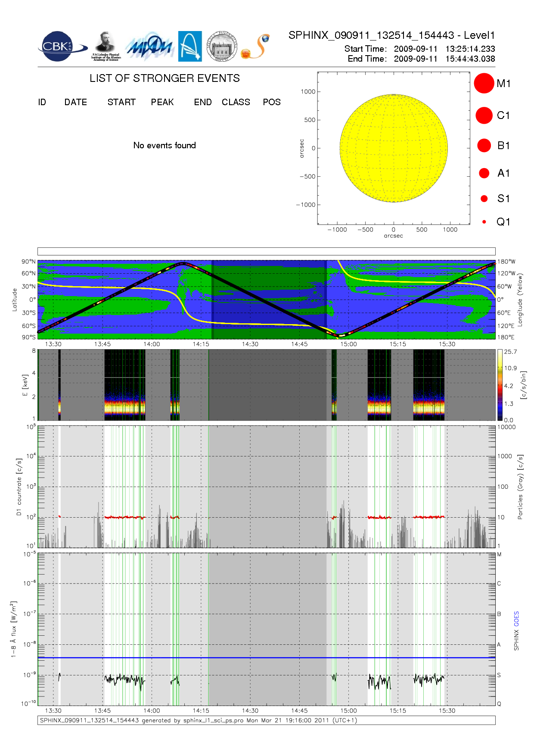
Task: Click the spectrogram color scale bar
Action: 500,385
